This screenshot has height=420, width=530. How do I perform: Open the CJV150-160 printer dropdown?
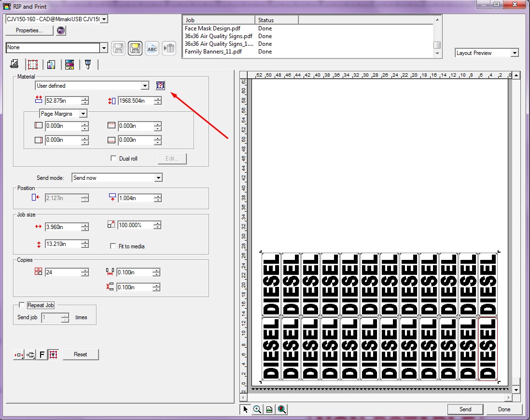(104, 19)
